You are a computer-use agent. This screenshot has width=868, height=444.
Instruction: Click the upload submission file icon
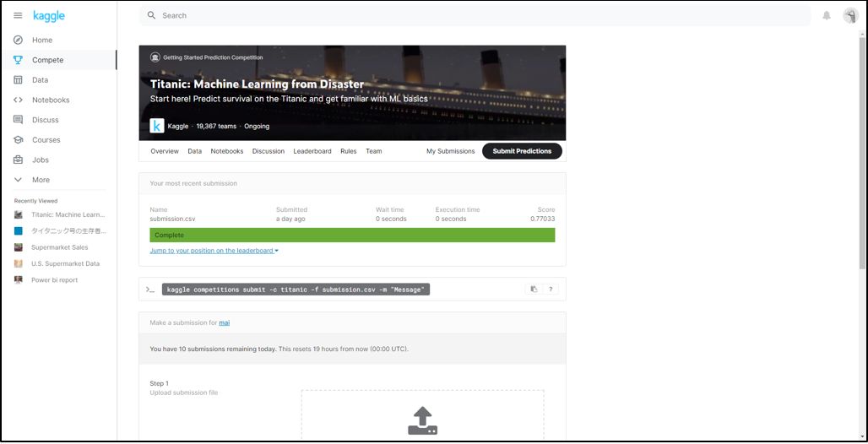pyautogui.click(x=422, y=420)
